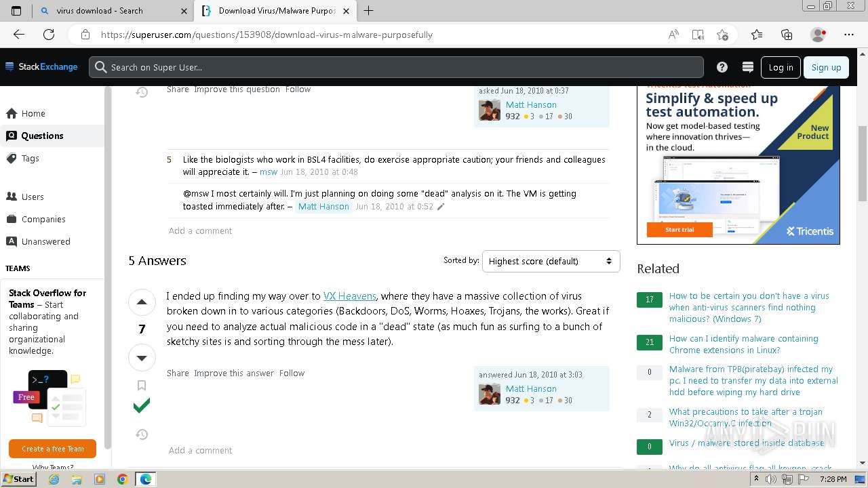Open File Explorer from the taskbar

click(77, 479)
